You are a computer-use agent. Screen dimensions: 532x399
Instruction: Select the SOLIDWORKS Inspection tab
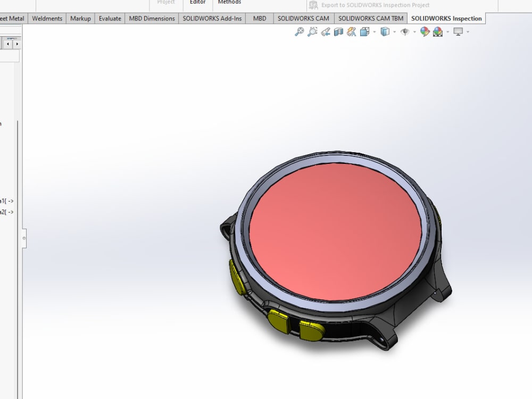click(x=446, y=18)
